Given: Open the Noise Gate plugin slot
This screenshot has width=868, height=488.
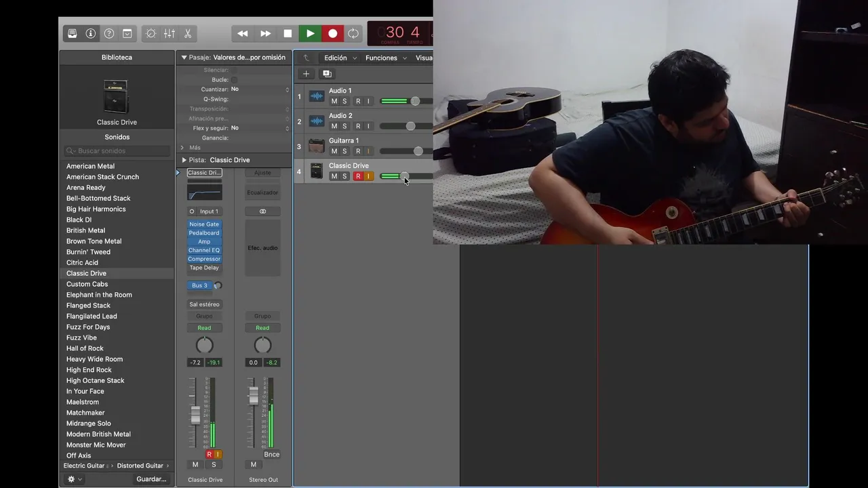Looking at the screenshot, I should pos(204,224).
